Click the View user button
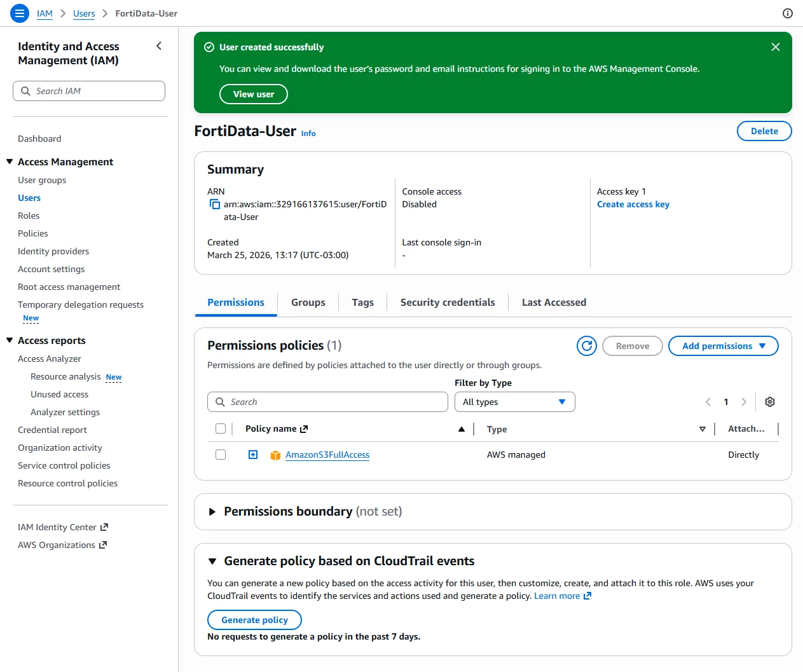 [254, 94]
